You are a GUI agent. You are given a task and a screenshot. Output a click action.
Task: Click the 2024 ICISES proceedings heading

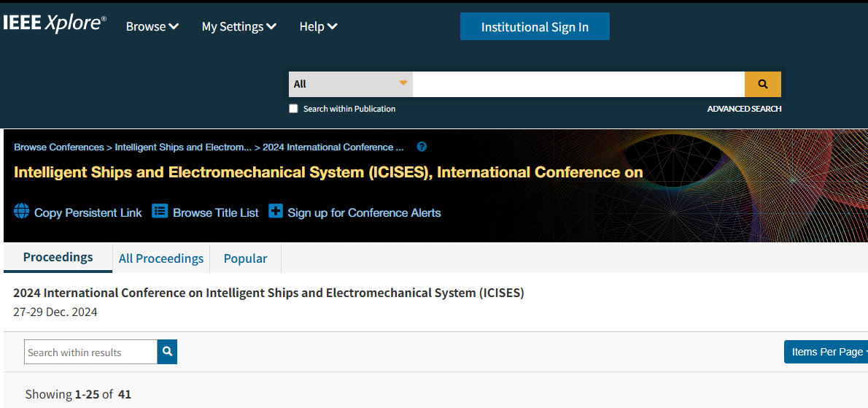268,293
